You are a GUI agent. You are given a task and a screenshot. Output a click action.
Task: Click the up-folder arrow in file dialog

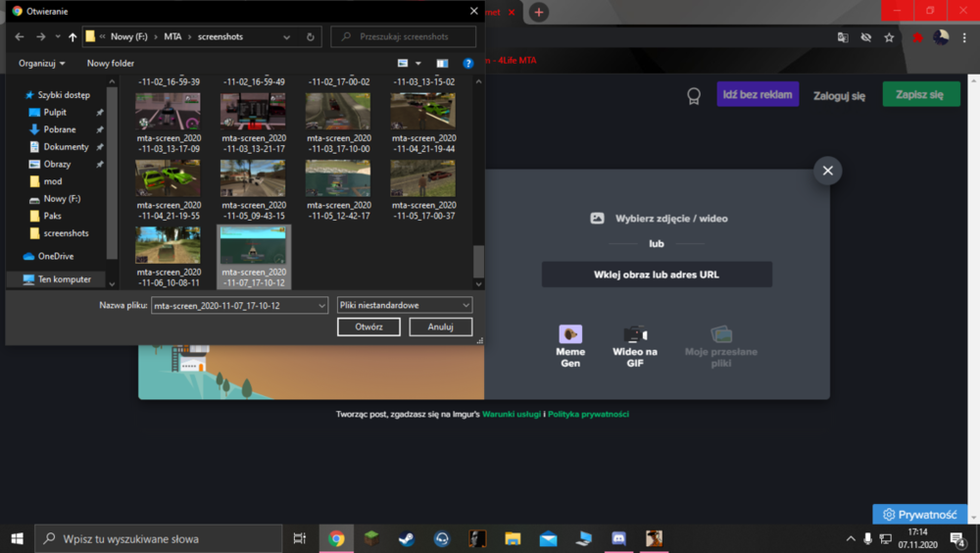coord(73,37)
